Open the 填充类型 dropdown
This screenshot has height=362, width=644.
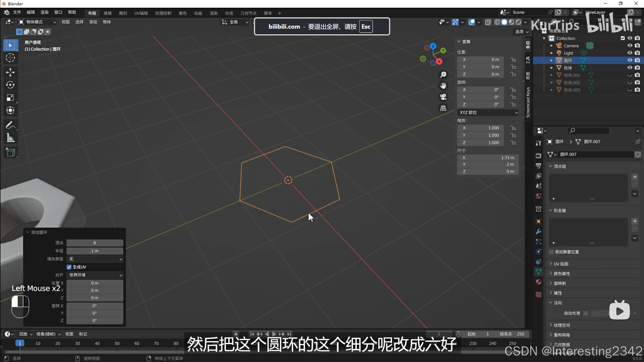(x=95, y=259)
